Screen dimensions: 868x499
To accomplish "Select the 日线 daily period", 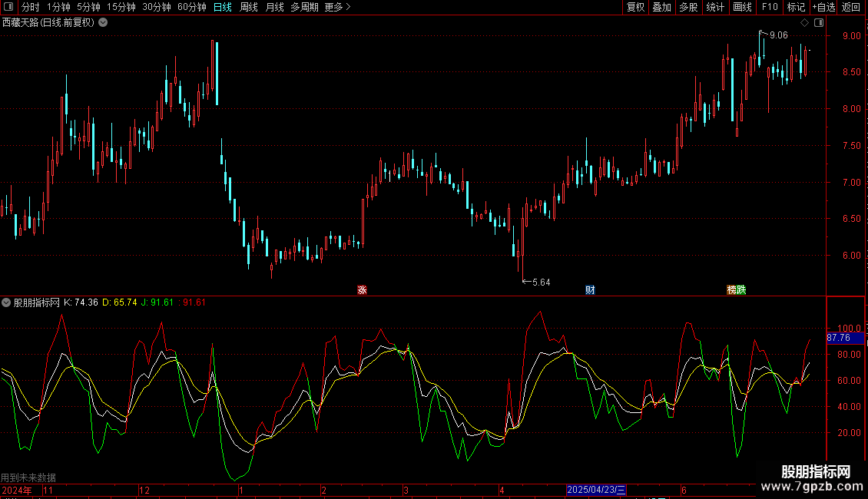I will 223,7.
